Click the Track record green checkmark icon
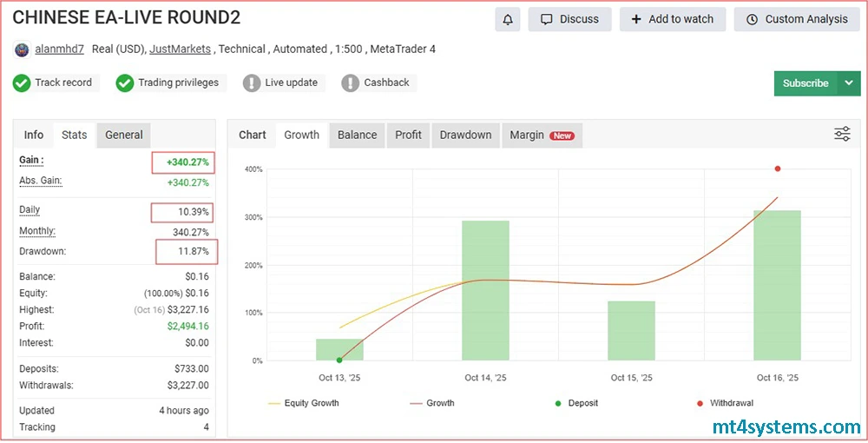Screen dimensions: 868x443 (22, 83)
